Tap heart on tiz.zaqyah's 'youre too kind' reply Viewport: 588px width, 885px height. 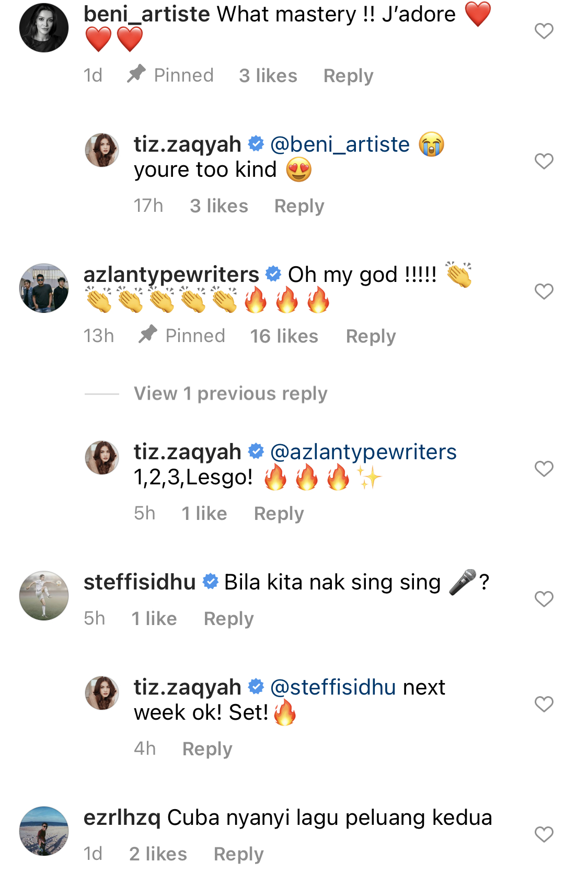point(544,161)
